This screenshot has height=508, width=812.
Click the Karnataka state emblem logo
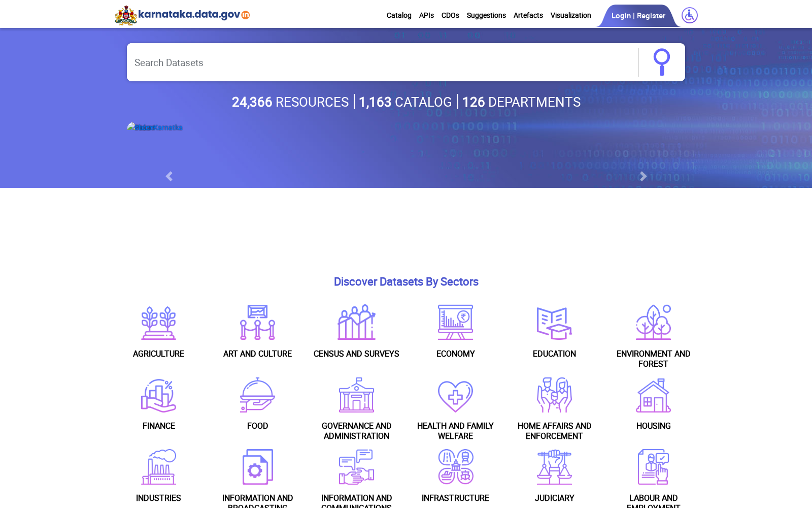(x=126, y=15)
